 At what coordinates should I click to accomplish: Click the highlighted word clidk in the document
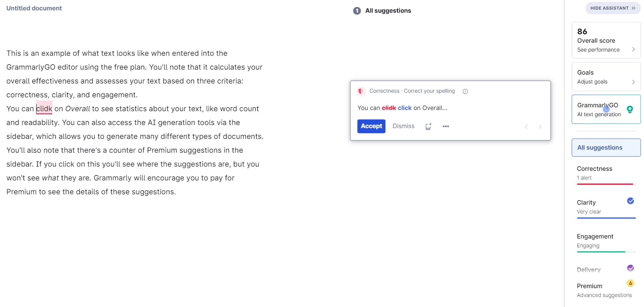pyautogui.click(x=44, y=108)
